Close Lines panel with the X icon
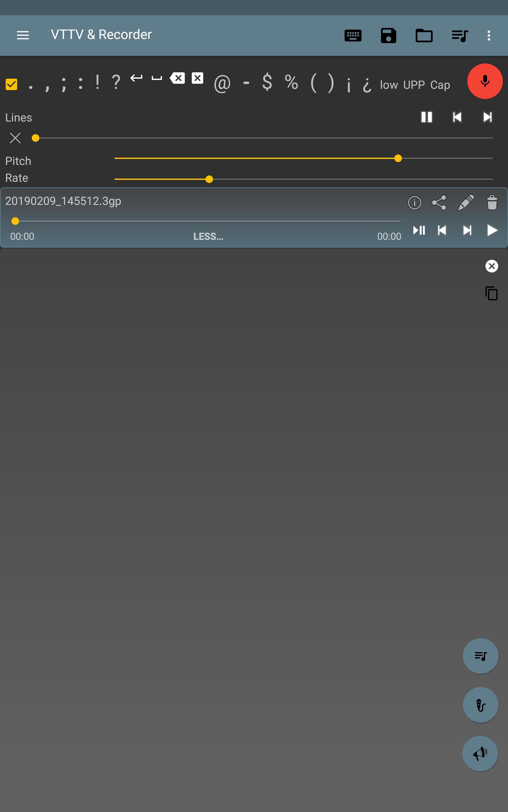 click(15, 138)
